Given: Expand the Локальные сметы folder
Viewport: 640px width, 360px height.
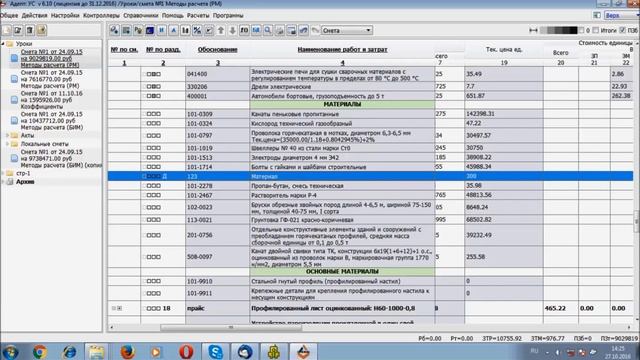Looking at the screenshot, I should pyautogui.click(x=7, y=144).
